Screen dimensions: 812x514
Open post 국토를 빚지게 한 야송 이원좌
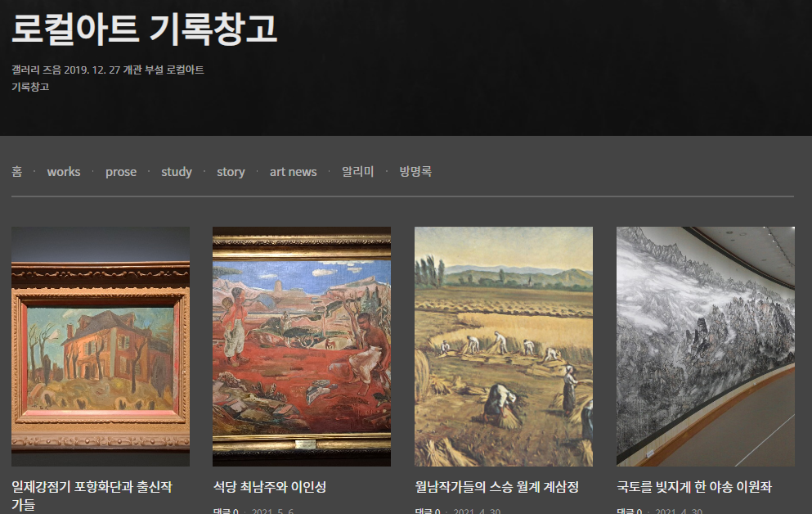pyautogui.click(x=694, y=487)
